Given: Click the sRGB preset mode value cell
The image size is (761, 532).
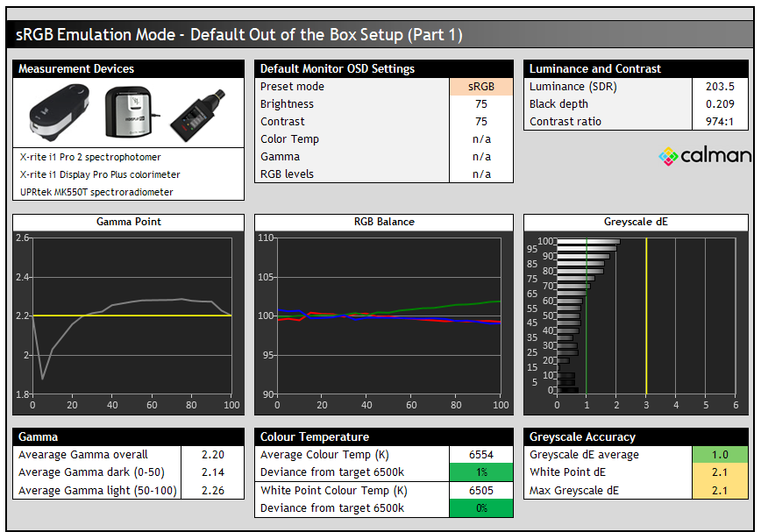Looking at the screenshot, I should (x=481, y=87).
